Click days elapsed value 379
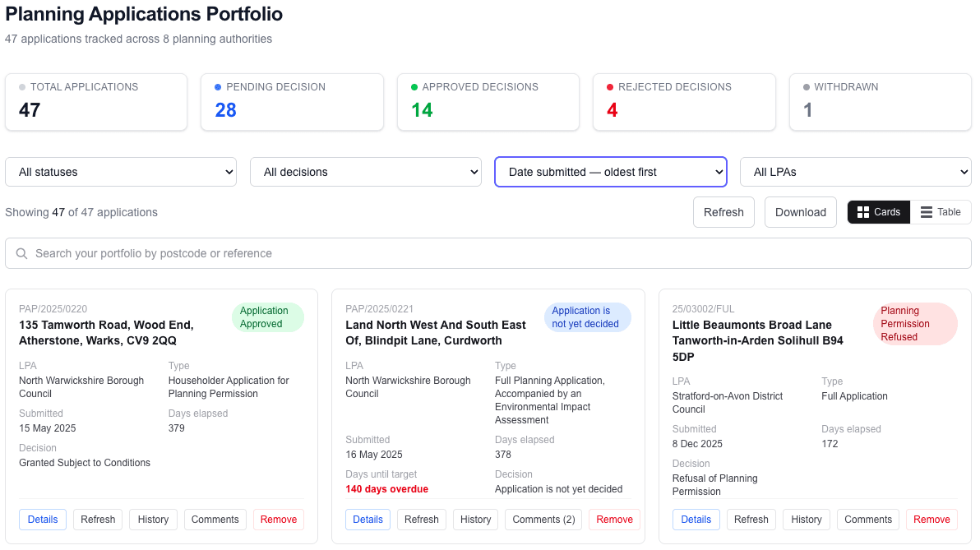 [176, 428]
